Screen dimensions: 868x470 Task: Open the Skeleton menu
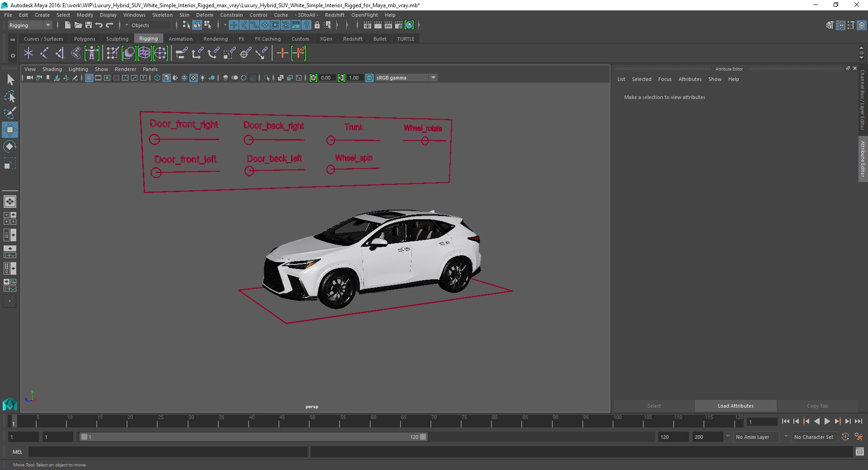pyautogui.click(x=162, y=15)
